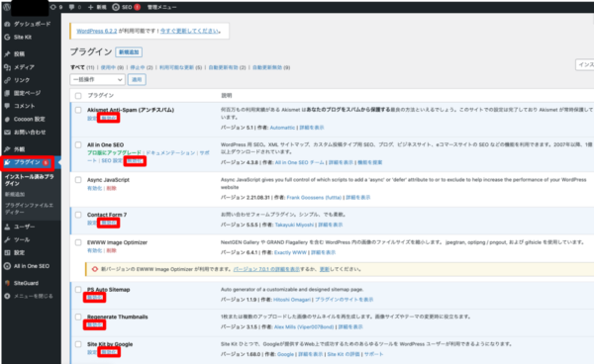Screen dimensions: 594x364
Task: Open the ダッシュボード dashboard icon in sidebar
Action: point(7,24)
